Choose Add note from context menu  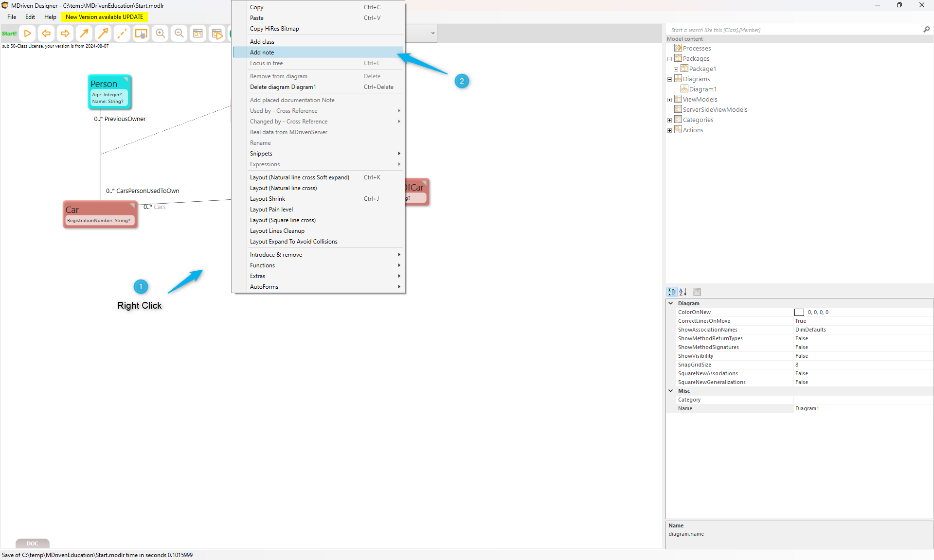click(x=262, y=52)
